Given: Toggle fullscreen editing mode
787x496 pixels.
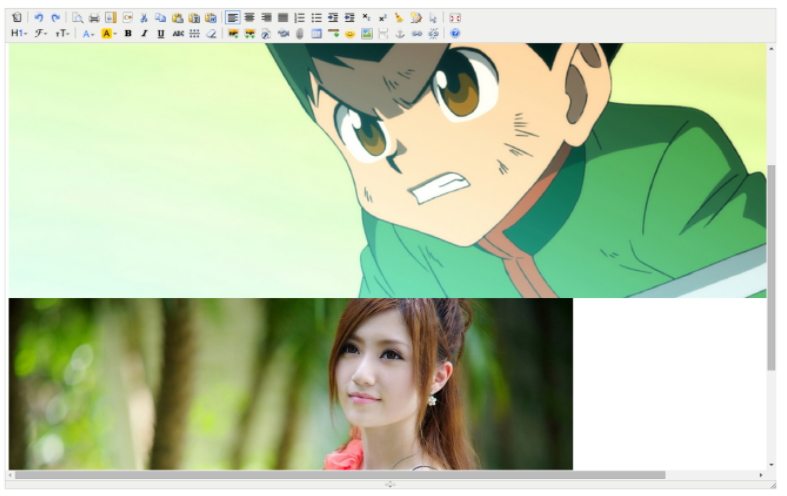Looking at the screenshot, I should (x=455, y=18).
